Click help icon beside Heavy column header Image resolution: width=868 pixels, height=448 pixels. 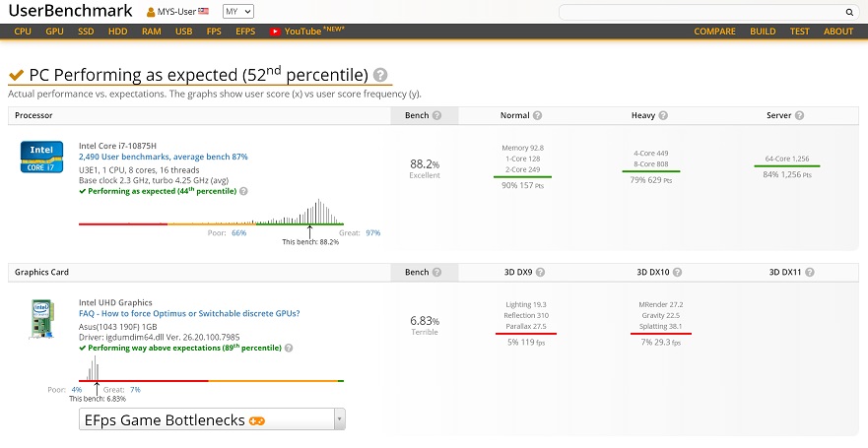coord(663,115)
